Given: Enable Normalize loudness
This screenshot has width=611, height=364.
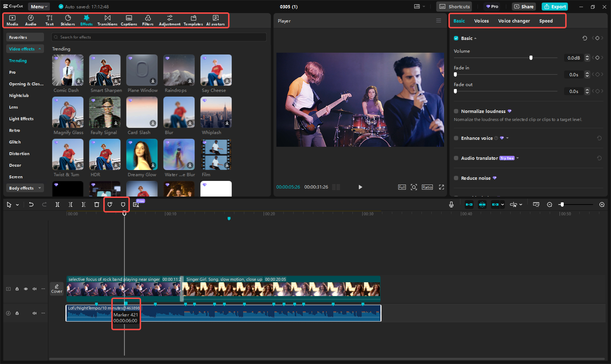Looking at the screenshot, I should [x=456, y=111].
